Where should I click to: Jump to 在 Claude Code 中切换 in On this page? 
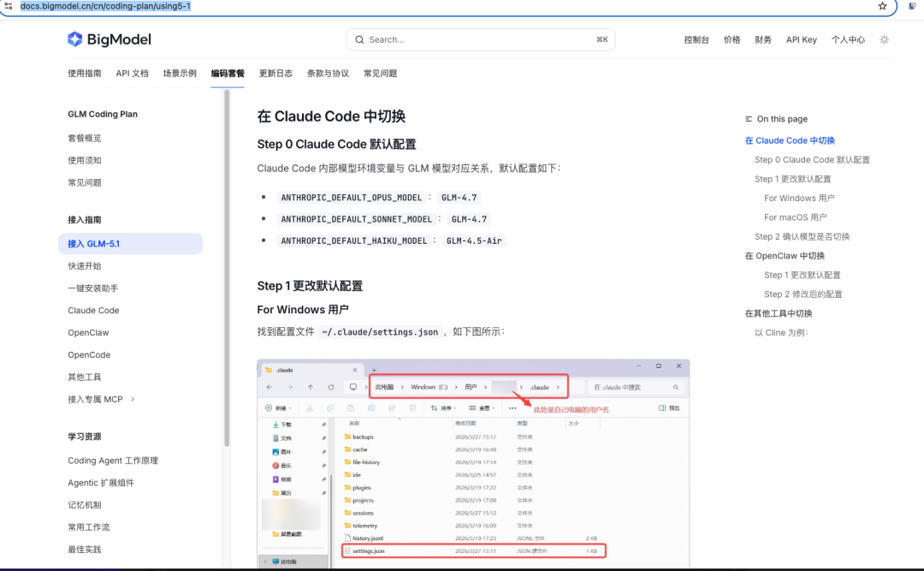(x=790, y=140)
